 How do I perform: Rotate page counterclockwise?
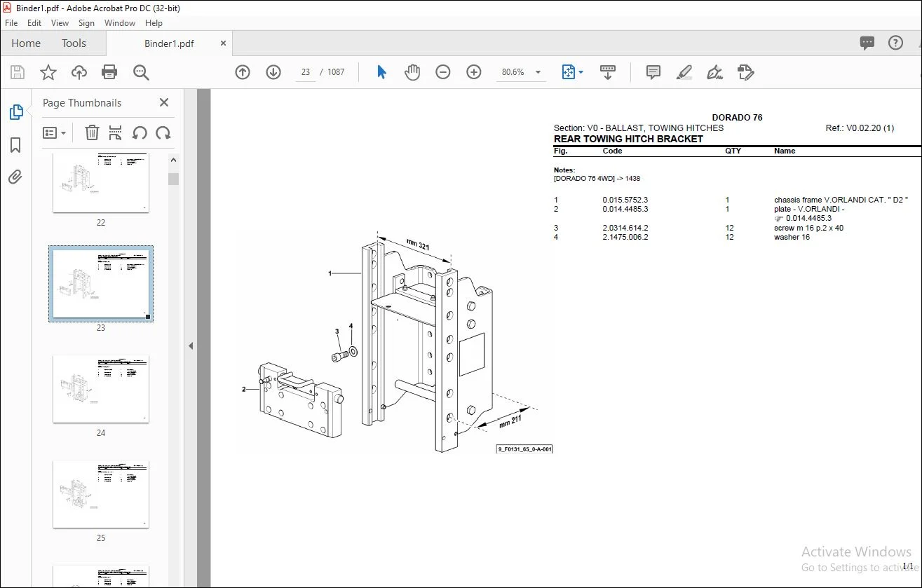coord(140,132)
